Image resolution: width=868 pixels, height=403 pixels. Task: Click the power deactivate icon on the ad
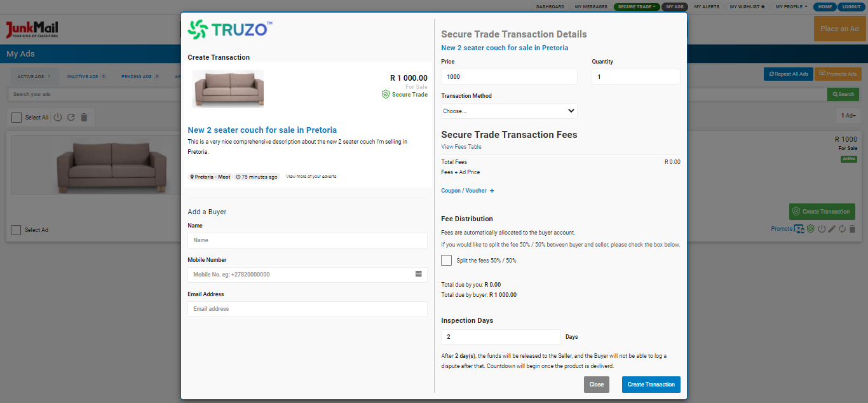coord(822,229)
